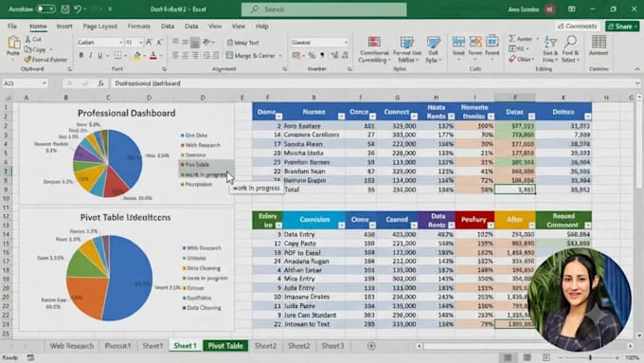This screenshot has height=363, width=644.
Task: Toggle the AutoSave switch
Action: (45, 9)
